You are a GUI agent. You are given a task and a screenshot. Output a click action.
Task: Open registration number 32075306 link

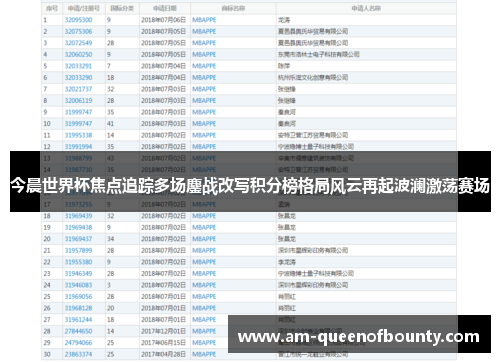[x=78, y=32]
